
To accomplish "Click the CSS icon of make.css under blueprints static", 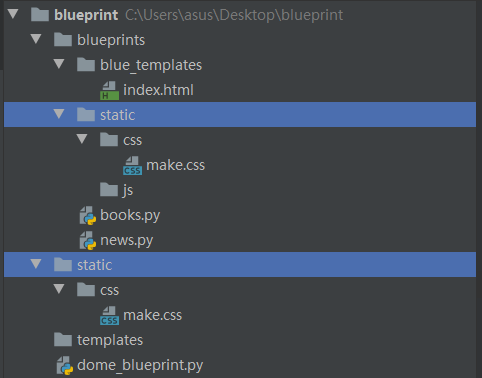I will click(x=132, y=166).
